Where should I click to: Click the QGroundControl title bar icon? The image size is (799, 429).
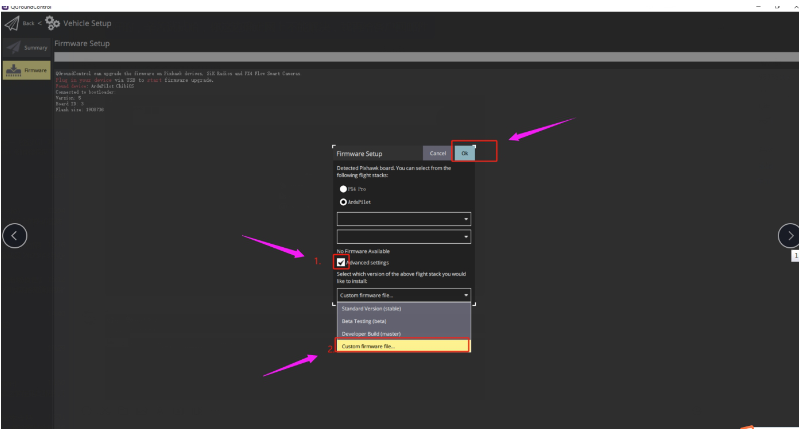point(5,4)
